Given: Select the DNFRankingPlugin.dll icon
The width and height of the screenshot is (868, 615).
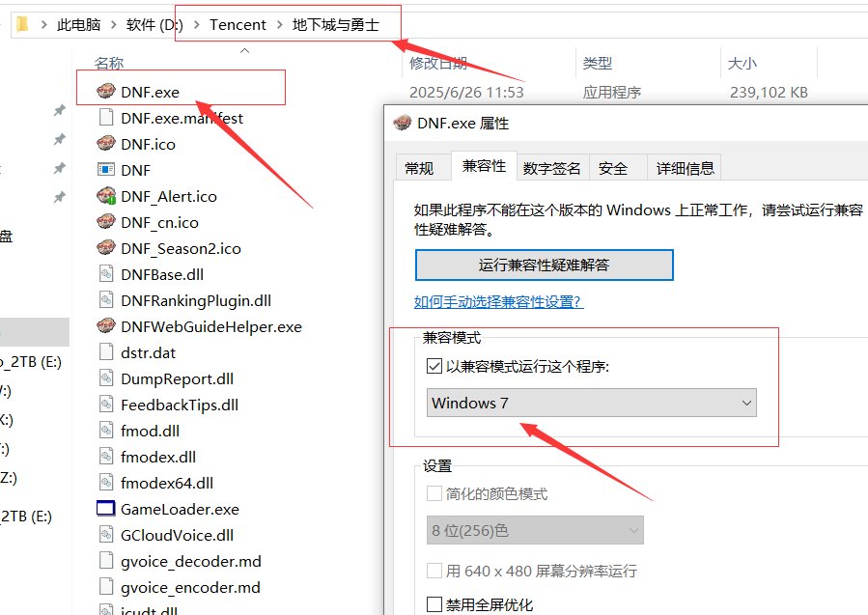Looking at the screenshot, I should pos(106,299).
